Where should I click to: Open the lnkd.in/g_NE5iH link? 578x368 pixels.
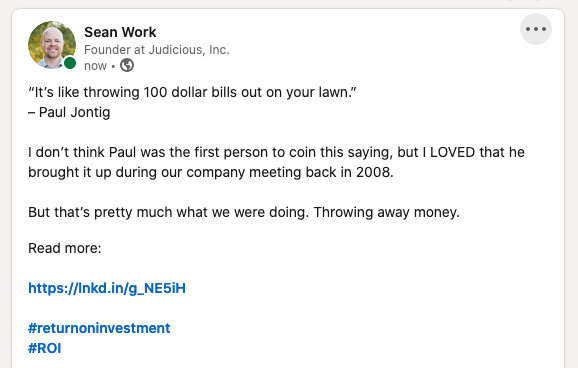[107, 288]
